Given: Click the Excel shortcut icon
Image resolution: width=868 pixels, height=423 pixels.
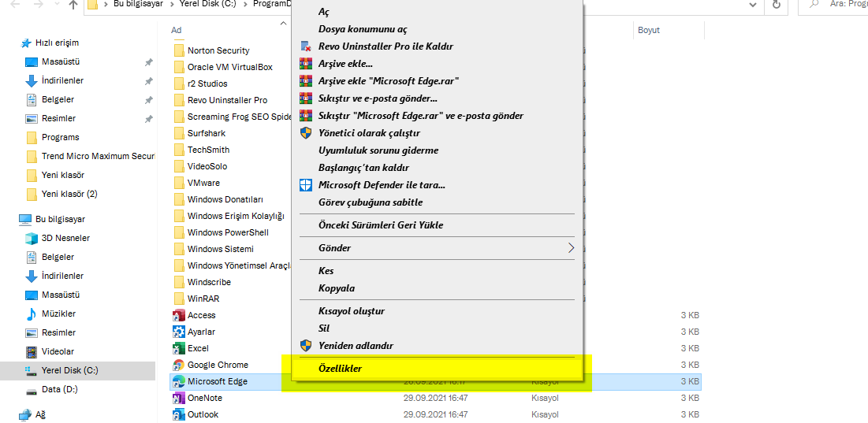Looking at the screenshot, I should click(178, 348).
